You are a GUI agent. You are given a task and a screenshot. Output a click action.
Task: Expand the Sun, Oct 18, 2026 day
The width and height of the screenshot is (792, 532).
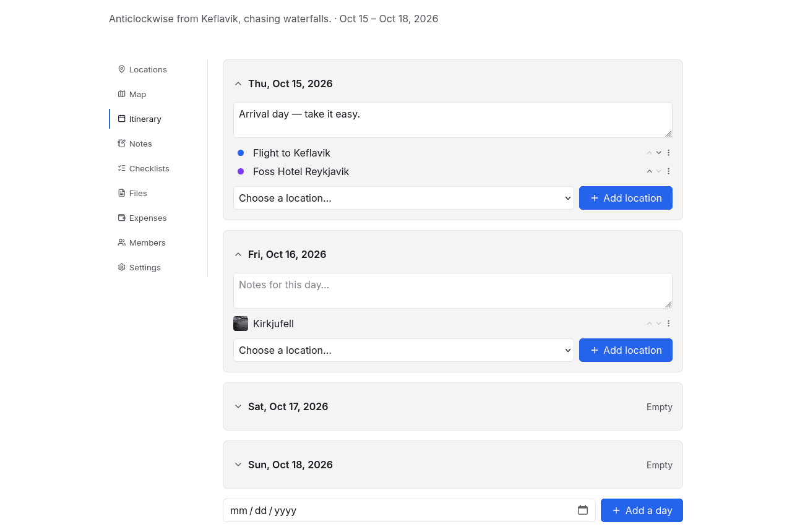238,465
